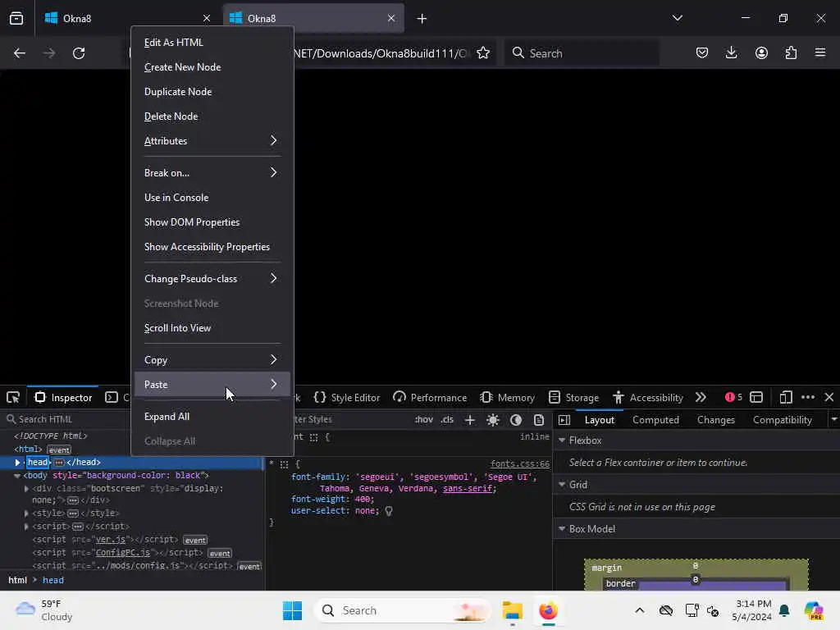The image size is (840, 630).
Task: Select Show DOM Properties
Action: click(212, 221)
